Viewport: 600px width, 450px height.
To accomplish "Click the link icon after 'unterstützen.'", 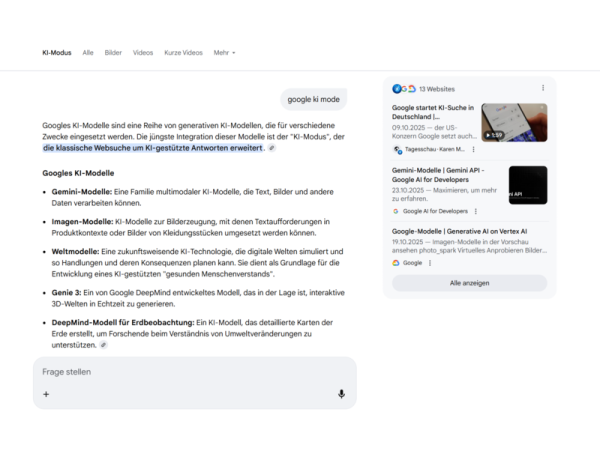I will [103, 345].
